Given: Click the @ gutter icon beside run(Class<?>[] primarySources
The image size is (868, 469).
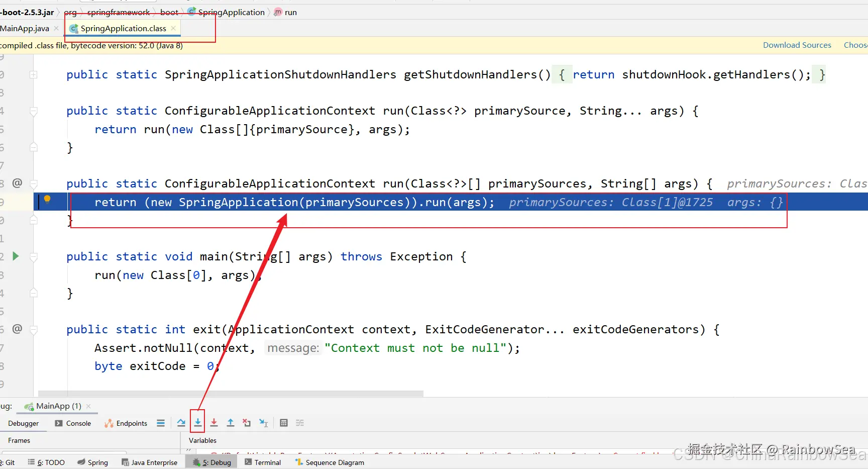Looking at the screenshot, I should pos(17,183).
